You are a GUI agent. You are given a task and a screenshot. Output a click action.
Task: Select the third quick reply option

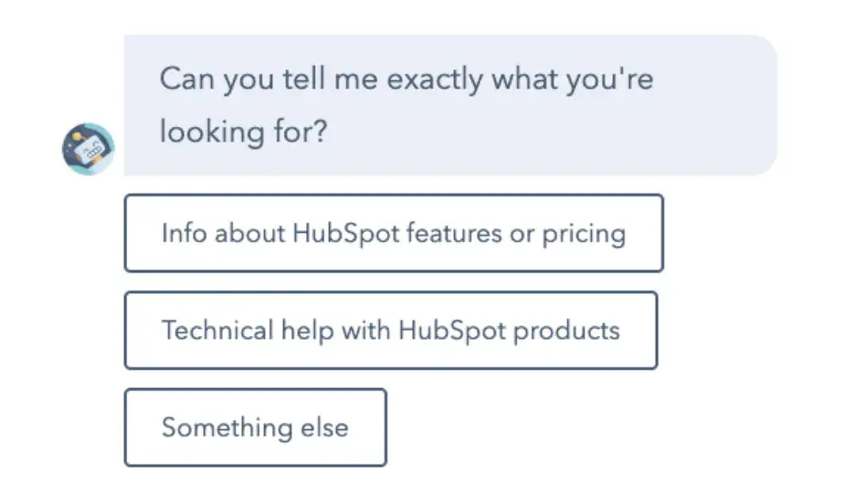pyautogui.click(x=255, y=427)
